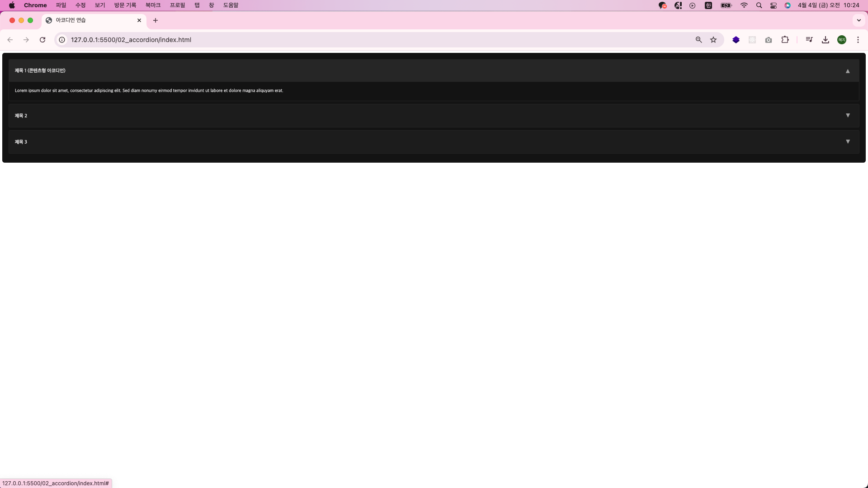The height and width of the screenshot is (488, 868).
Task: Open the 보기 menu in menu bar
Action: tap(99, 5)
